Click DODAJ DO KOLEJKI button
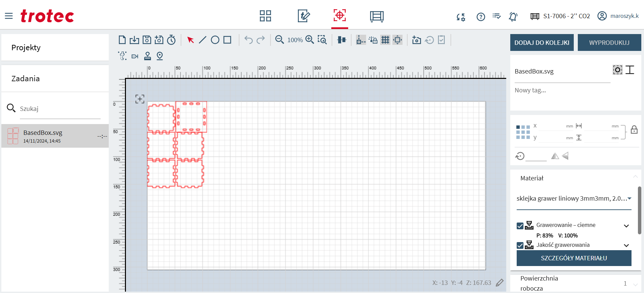This screenshot has height=293, width=644. [542, 42]
